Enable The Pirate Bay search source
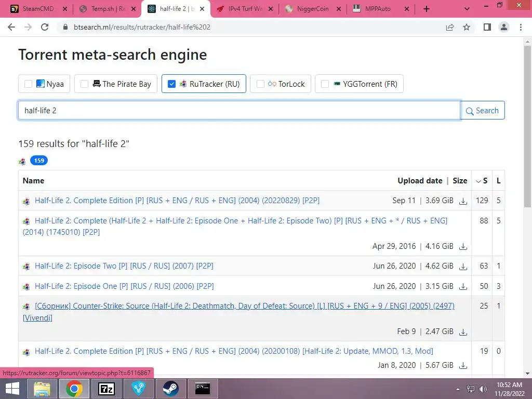Image resolution: width=532 pixels, height=399 pixels. pyautogui.click(x=85, y=84)
